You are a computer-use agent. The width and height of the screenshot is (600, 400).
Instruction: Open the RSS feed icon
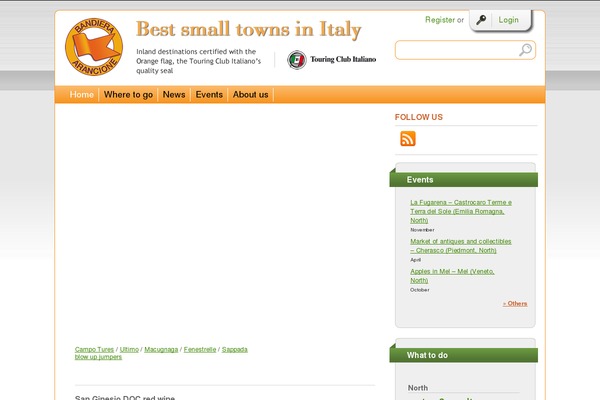coord(408,139)
